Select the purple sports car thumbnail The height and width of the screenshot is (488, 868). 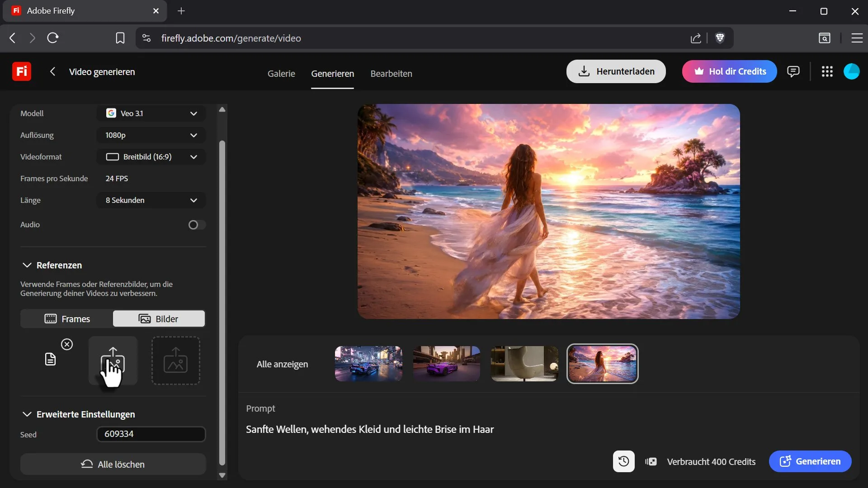pyautogui.click(x=446, y=364)
